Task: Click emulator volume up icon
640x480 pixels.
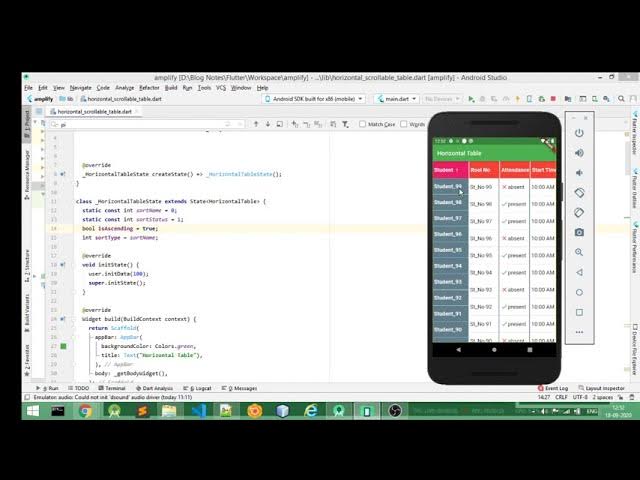Action: [x=579, y=153]
